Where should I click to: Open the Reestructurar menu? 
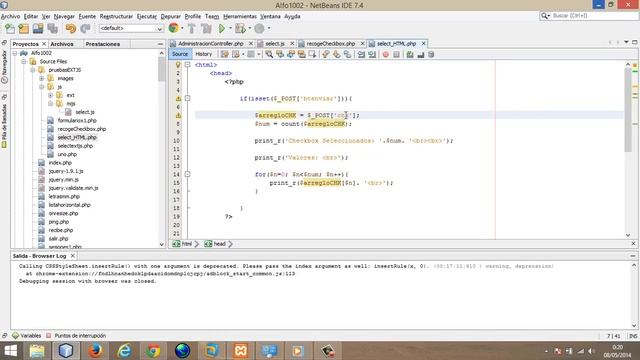116,16
